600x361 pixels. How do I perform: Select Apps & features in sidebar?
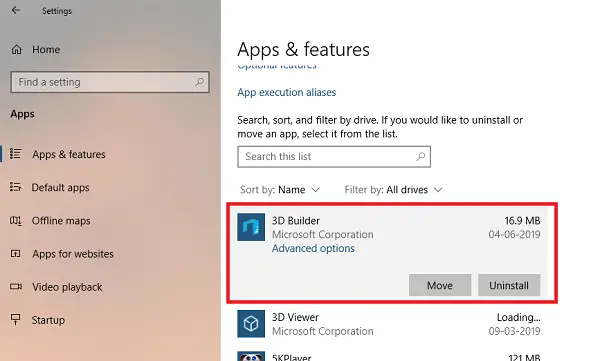coord(69,154)
